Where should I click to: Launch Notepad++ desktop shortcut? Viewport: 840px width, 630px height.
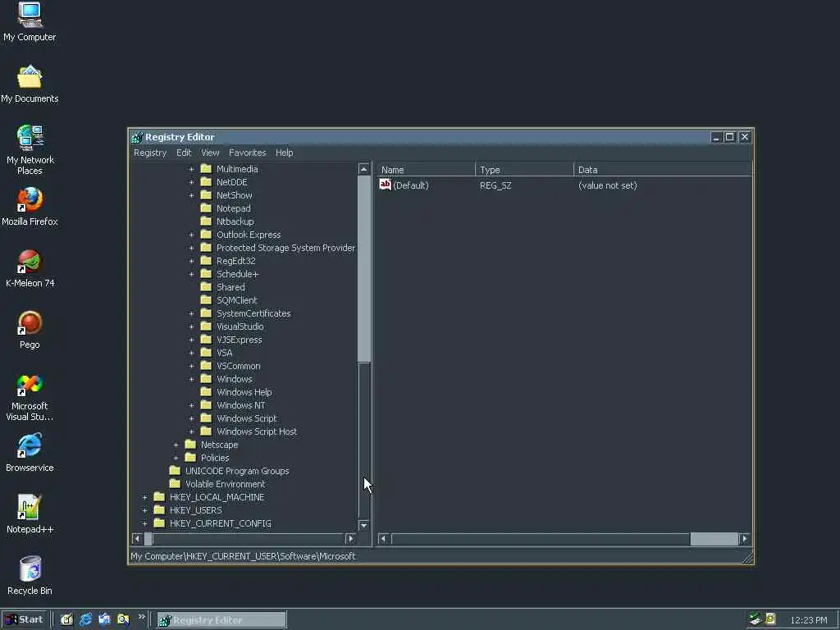pos(30,514)
